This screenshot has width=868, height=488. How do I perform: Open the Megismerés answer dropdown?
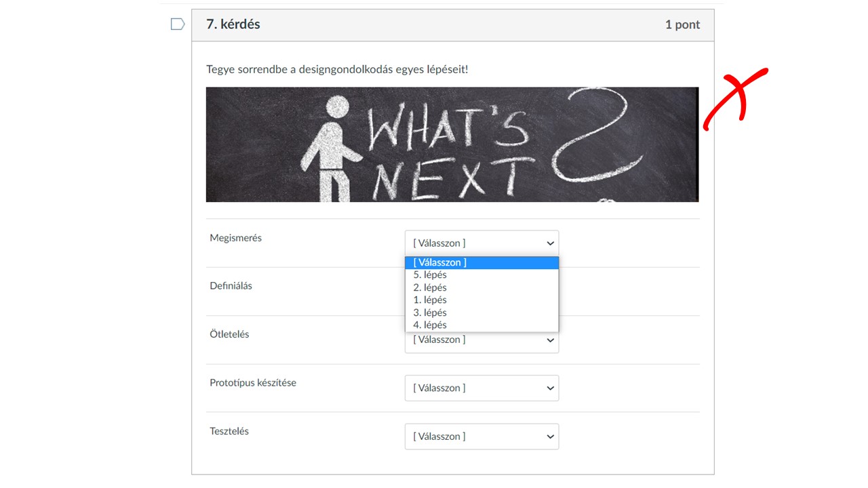pyautogui.click(x=481, y=243)
